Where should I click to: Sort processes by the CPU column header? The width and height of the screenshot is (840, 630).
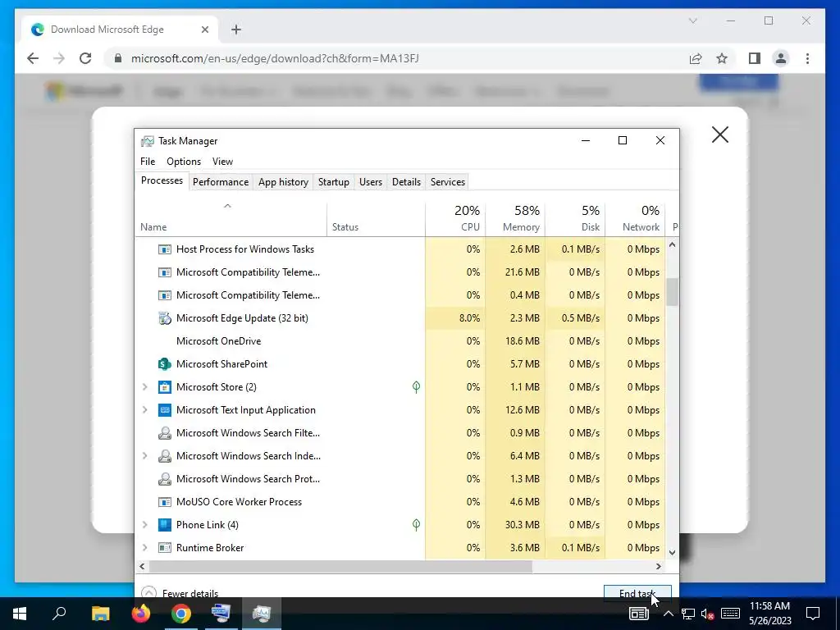[455, 220]
